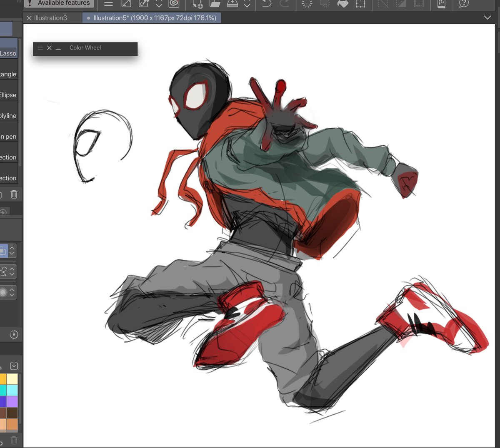Undo the last action
Image resolution: width=500 pixels, height=448 pixels.
pyautogui.click(x=267, y=4)
